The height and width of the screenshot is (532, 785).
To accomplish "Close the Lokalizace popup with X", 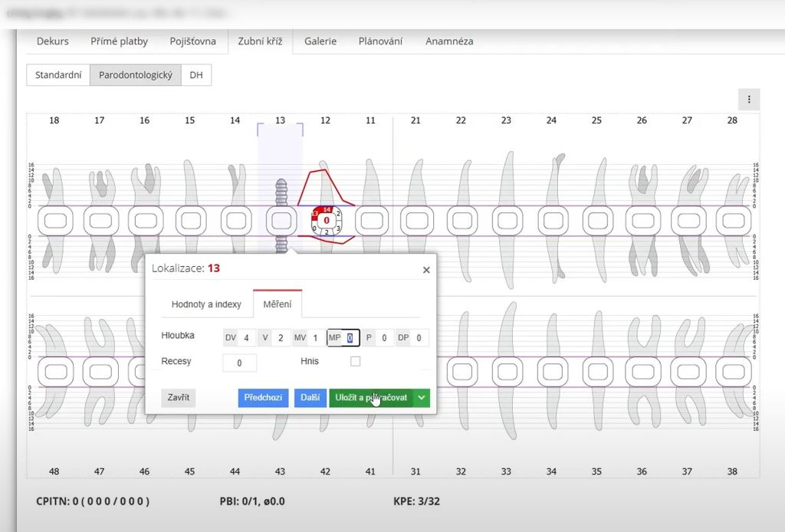I will 426,270.
